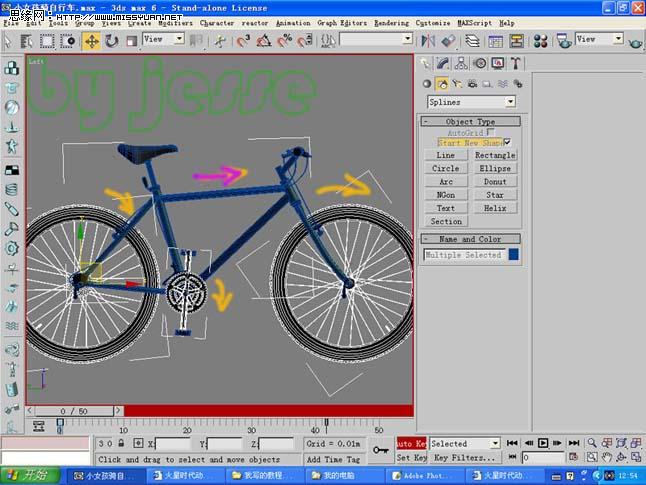Open the Material Editor
The height and width of the screenshot is (485, 646).
(x=540, y=41)
